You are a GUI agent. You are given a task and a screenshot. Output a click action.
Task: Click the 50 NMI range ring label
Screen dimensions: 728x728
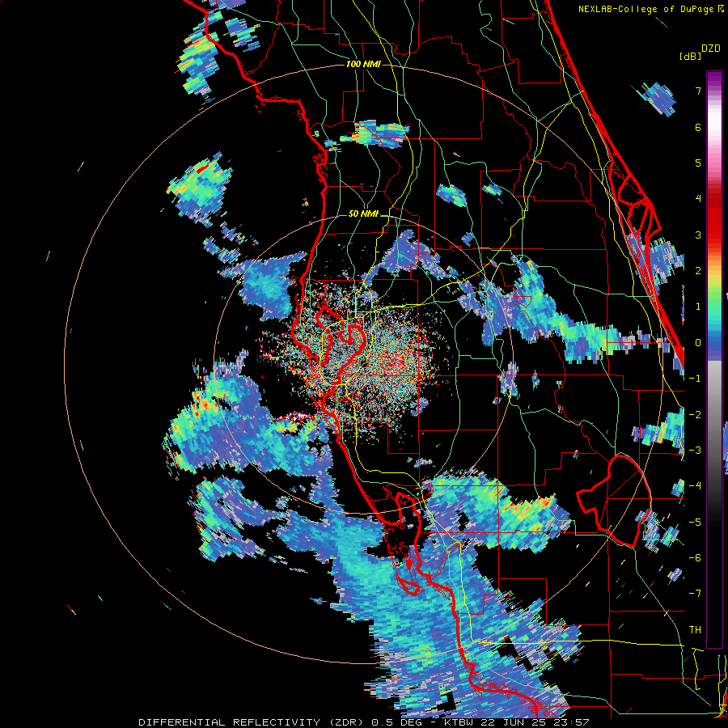click(363, 214)
